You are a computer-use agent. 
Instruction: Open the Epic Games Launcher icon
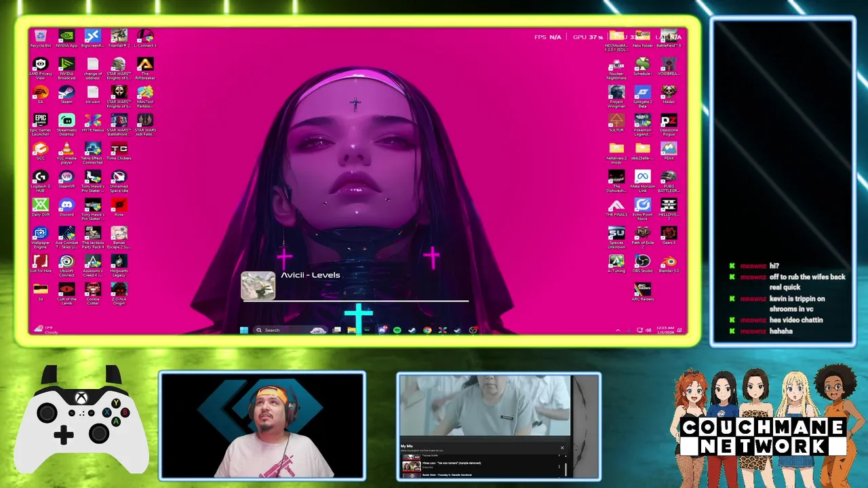[41, 125]
